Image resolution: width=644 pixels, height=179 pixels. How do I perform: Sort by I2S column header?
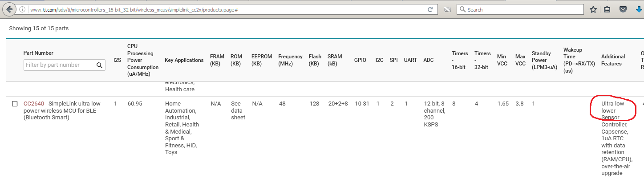click(x=117, y=60)
